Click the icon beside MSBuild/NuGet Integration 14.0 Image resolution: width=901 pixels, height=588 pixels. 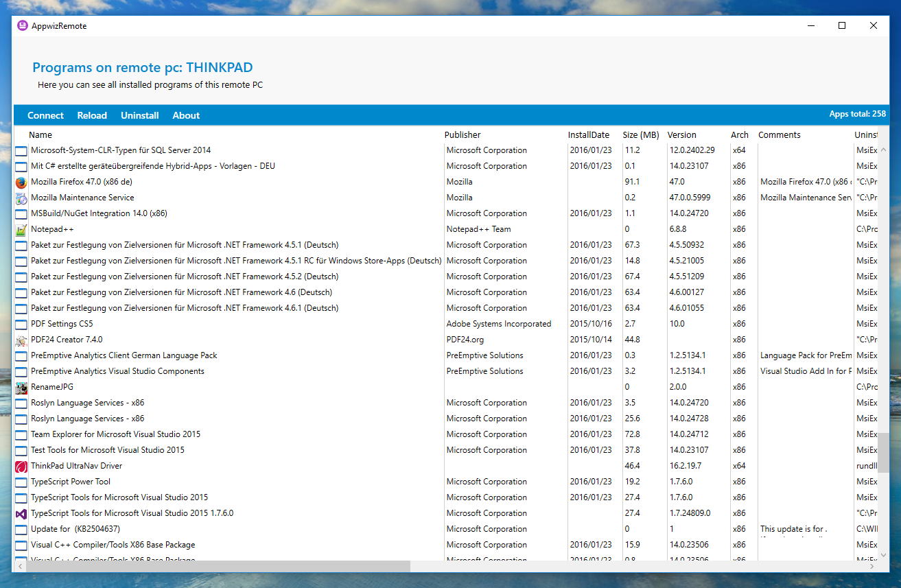(21, 213)
